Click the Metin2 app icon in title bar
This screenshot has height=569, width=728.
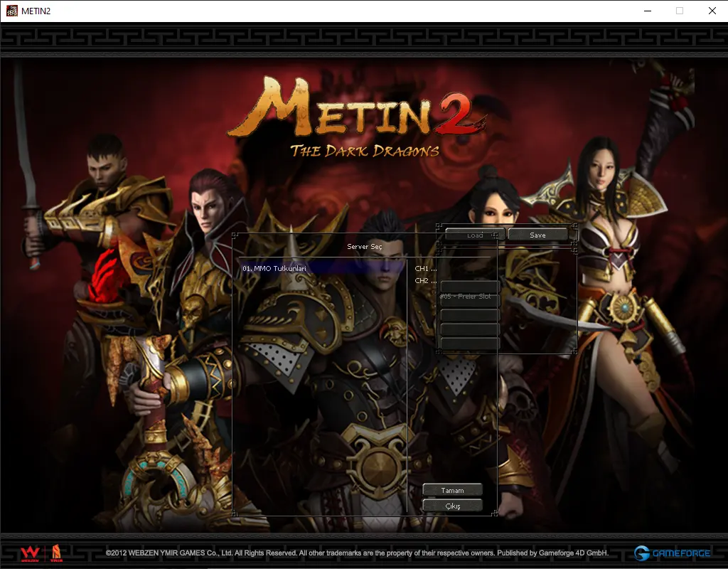tap(12, 11)
